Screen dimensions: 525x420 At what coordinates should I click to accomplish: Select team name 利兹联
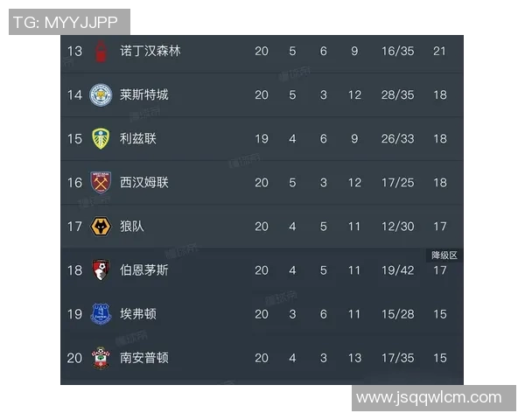click(138, 138)
